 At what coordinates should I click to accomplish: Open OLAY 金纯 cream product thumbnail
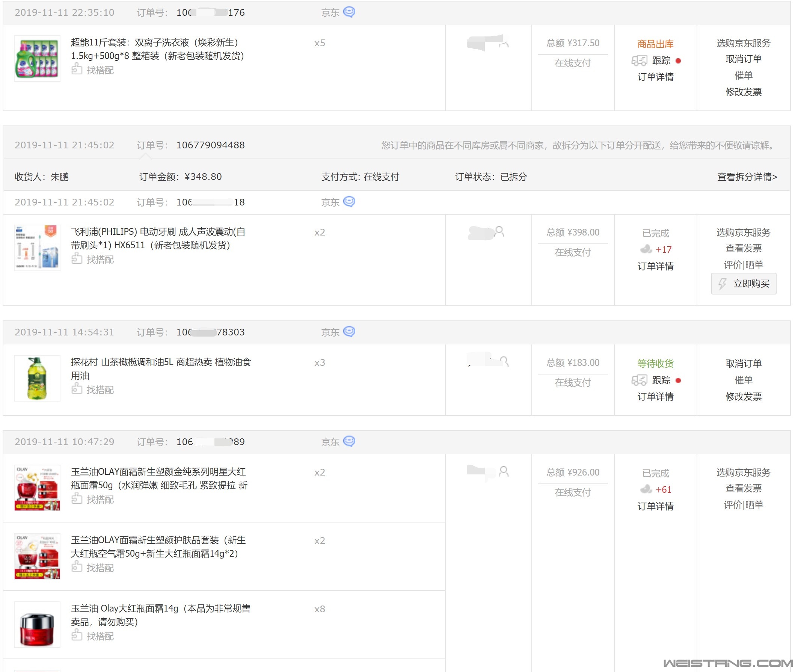pyautogui.click(x=37, y=488)
